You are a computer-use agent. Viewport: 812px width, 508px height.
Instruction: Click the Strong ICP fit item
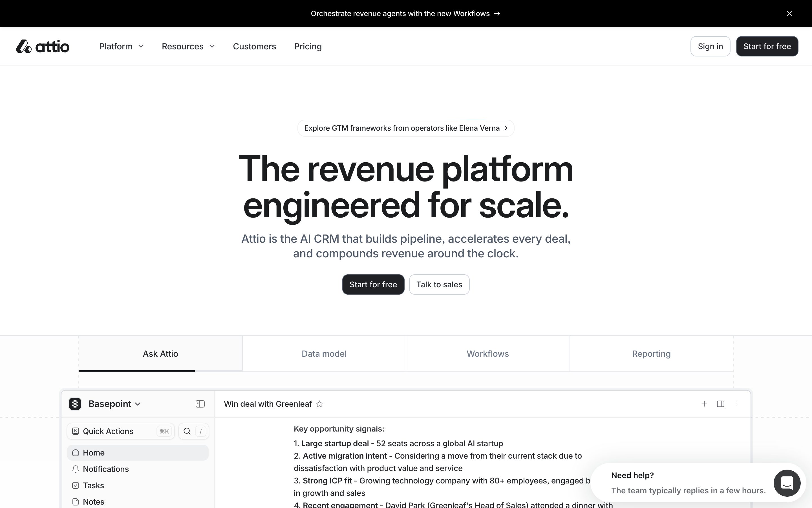(x=442, y=487)
